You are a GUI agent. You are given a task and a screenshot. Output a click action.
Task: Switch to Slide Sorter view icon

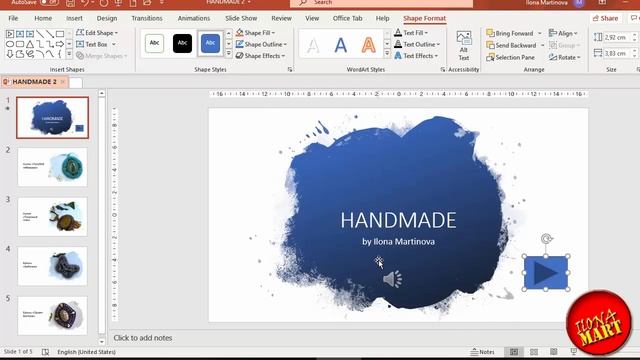533,352
